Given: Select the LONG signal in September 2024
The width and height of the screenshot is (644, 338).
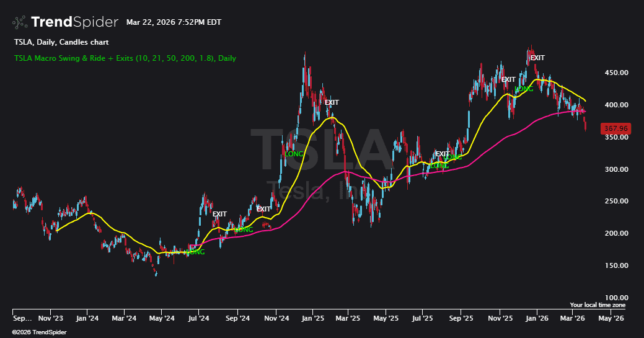Looking at the screenshot, I should (244, 230).
